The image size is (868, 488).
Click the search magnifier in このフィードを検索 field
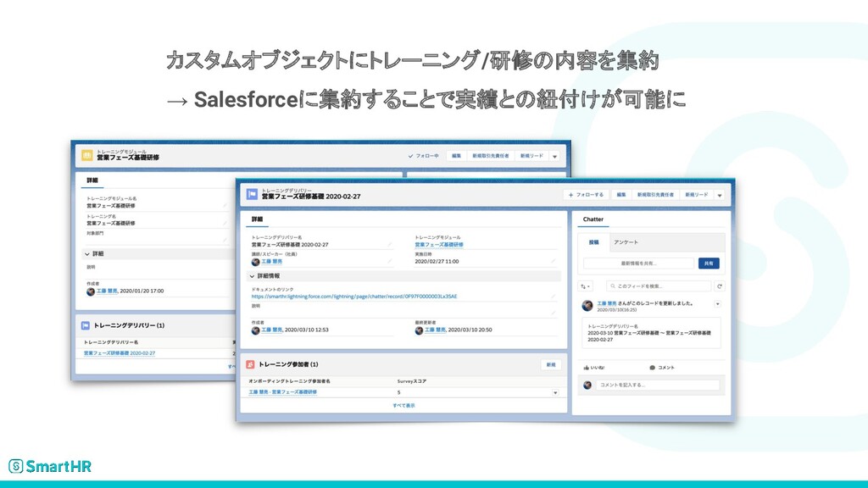[613, 286]
